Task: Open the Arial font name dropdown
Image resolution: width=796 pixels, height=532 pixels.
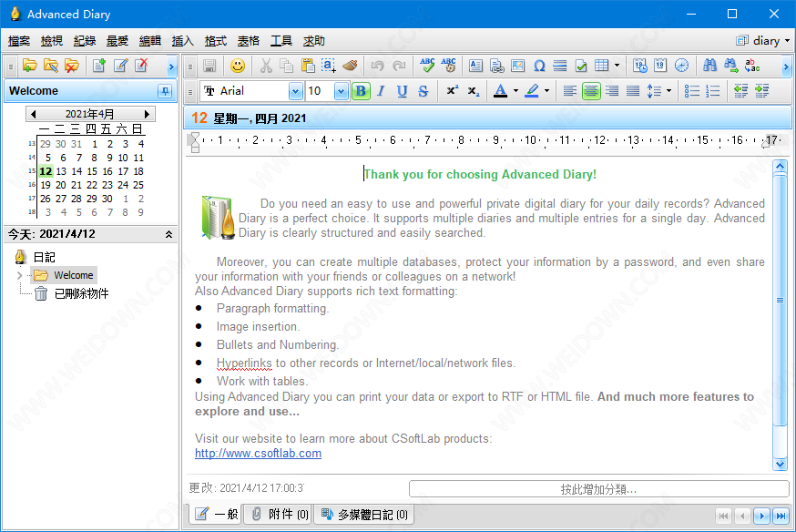Action: point(295,91)
